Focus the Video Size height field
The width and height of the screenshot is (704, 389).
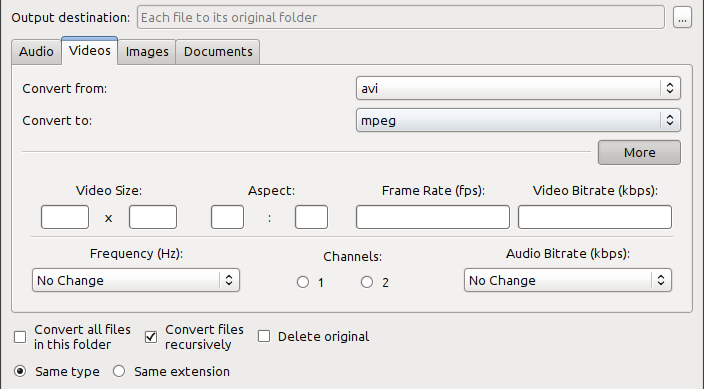pos(153,217)
